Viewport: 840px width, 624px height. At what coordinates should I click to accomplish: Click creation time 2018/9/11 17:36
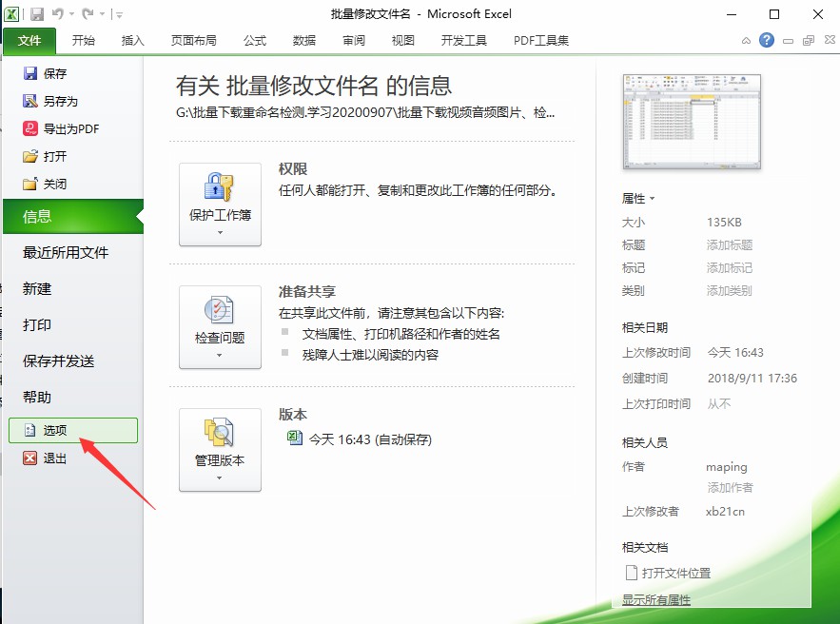click(x=752, y=379)
